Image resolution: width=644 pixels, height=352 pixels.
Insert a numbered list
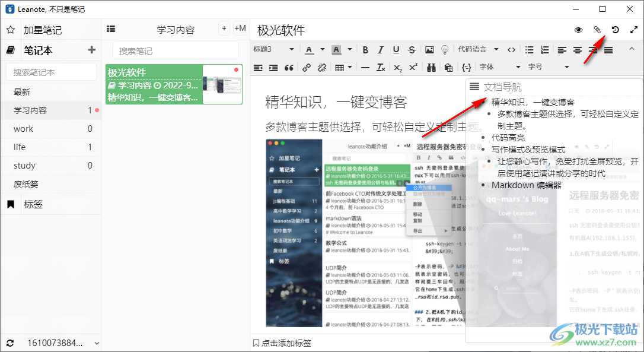(544, 50)
